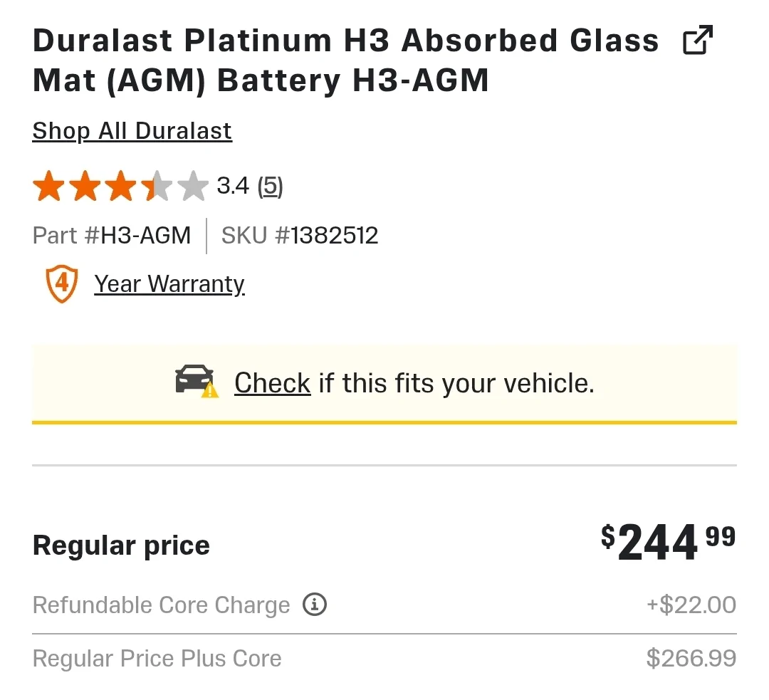This screenshot has height=700, width=769.
Task: Click the Check vehicle fit link
Action: click(273, 383)
